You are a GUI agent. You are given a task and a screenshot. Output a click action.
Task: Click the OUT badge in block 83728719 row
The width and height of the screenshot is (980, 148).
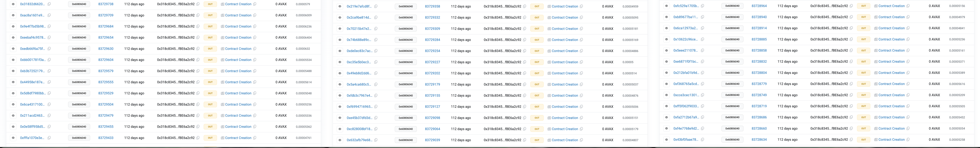(x=864, y=106)
